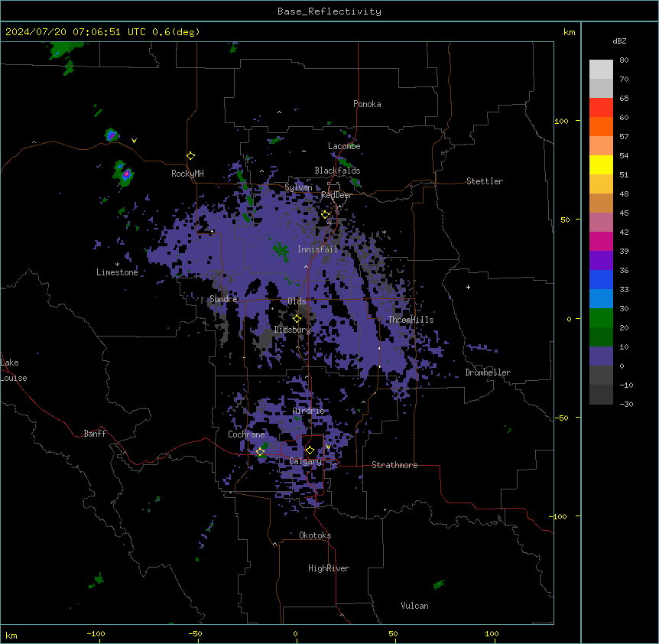Click the light gray 80-70 legend band
Screen dimensions: 659x644
point(601,70)
